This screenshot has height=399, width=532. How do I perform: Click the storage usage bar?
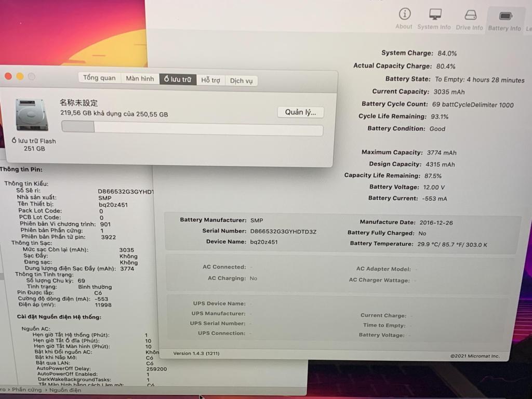click(x=192, y=128)
